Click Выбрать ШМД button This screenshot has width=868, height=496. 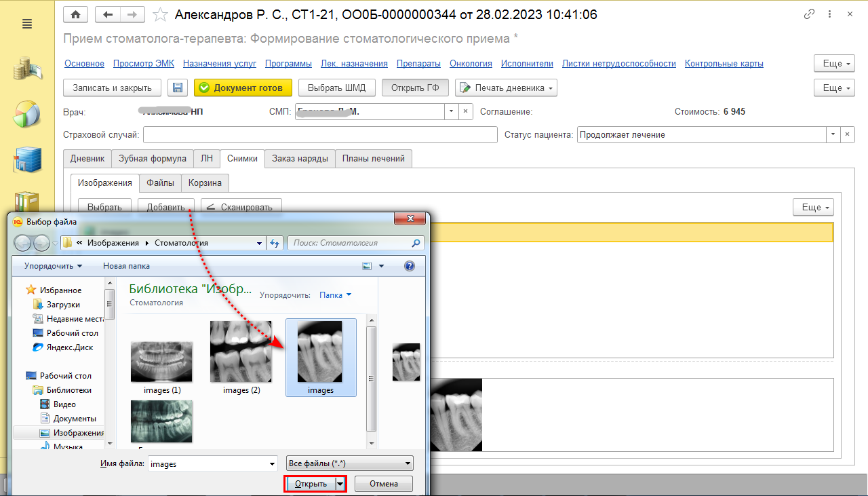tap(336, 88)
